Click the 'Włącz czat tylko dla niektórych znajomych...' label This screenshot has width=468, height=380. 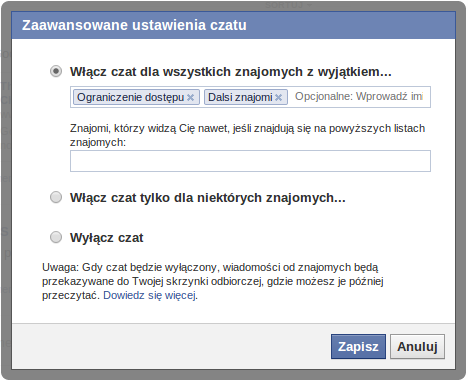click(x=208, y=198)
